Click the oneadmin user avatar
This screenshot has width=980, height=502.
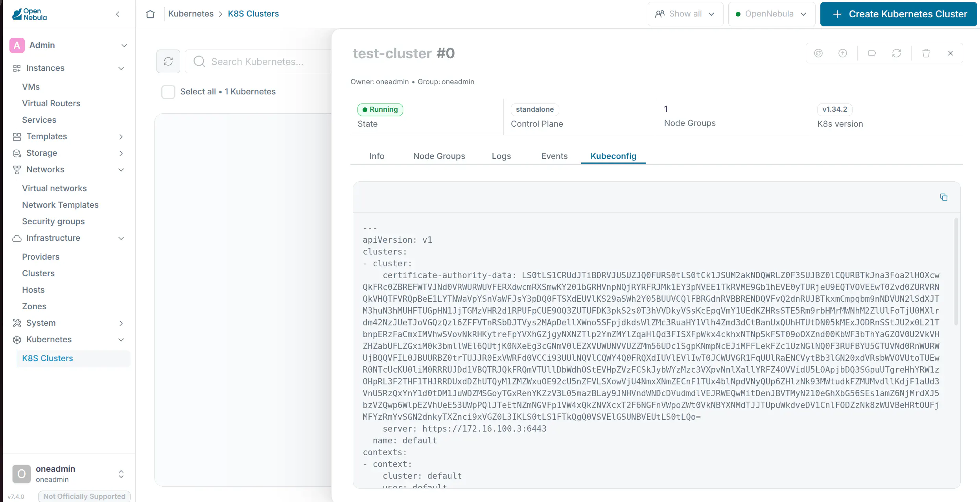pos(22,474)
